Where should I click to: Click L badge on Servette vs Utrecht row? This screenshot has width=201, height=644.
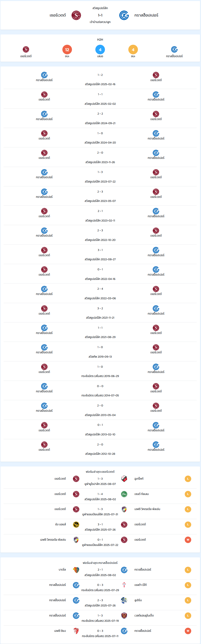pos(188,478)
